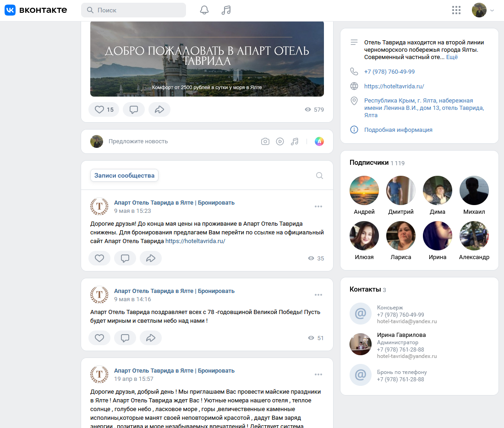Open the 9 мая в 15:23 timestamp
The width and height of the screenshot is (504, 428).
[x=132, y=211]
